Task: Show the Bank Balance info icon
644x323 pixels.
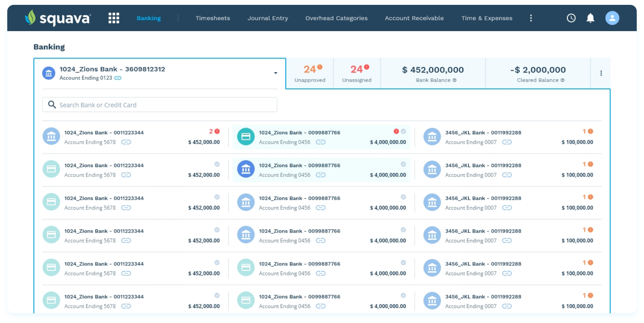Action: tap(454, 80)
